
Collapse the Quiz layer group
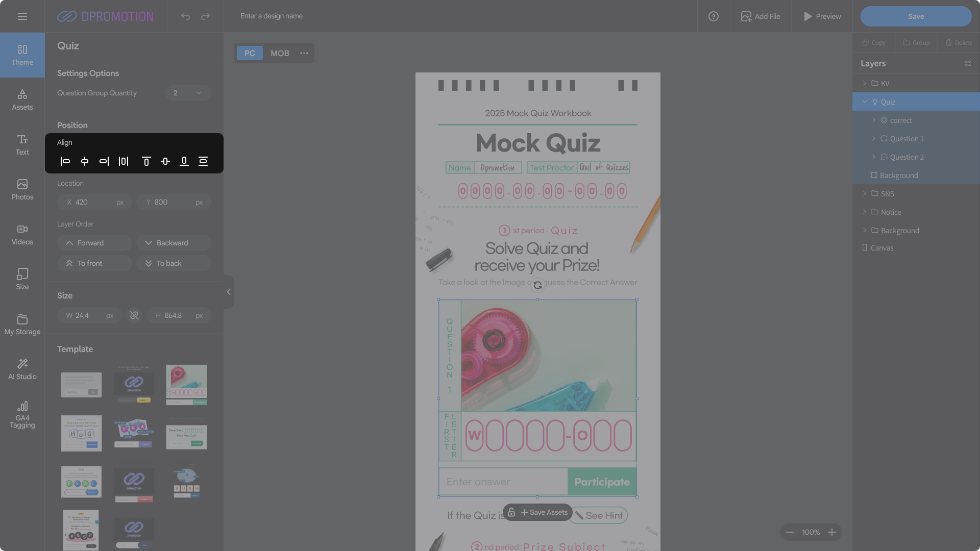865,102
